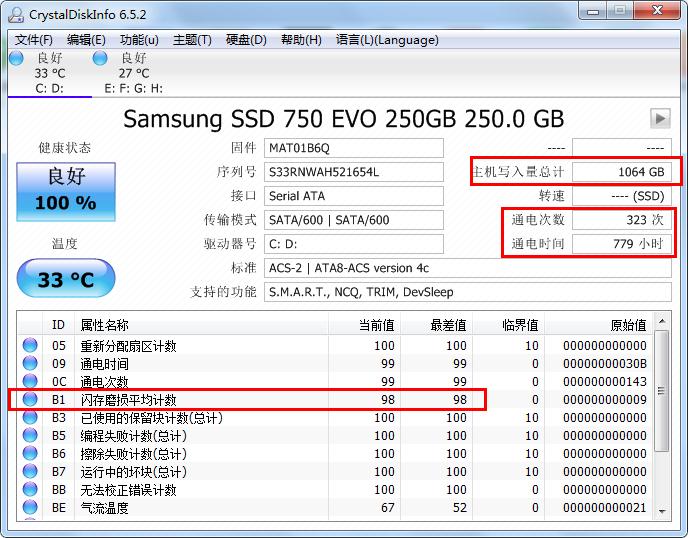The height and width of the screenshot is (538, 688).
Task: Click the 当前值 column header
Action: [x=364, y=325]
